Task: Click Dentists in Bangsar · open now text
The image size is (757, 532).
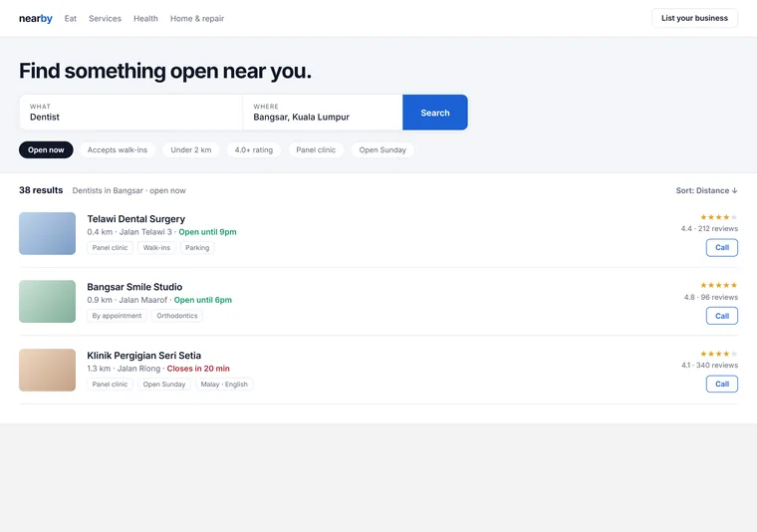Action: (128, 190)
